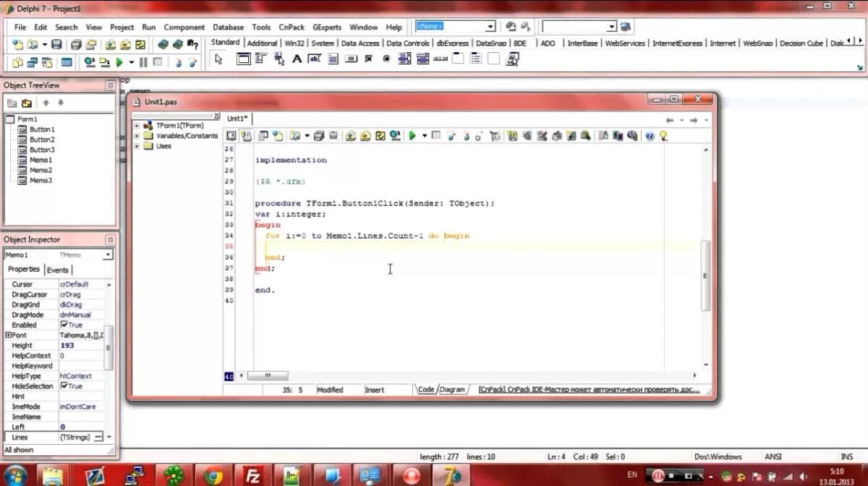
Task: Open the CnPack menu
Action: click(x=292, y=27)
